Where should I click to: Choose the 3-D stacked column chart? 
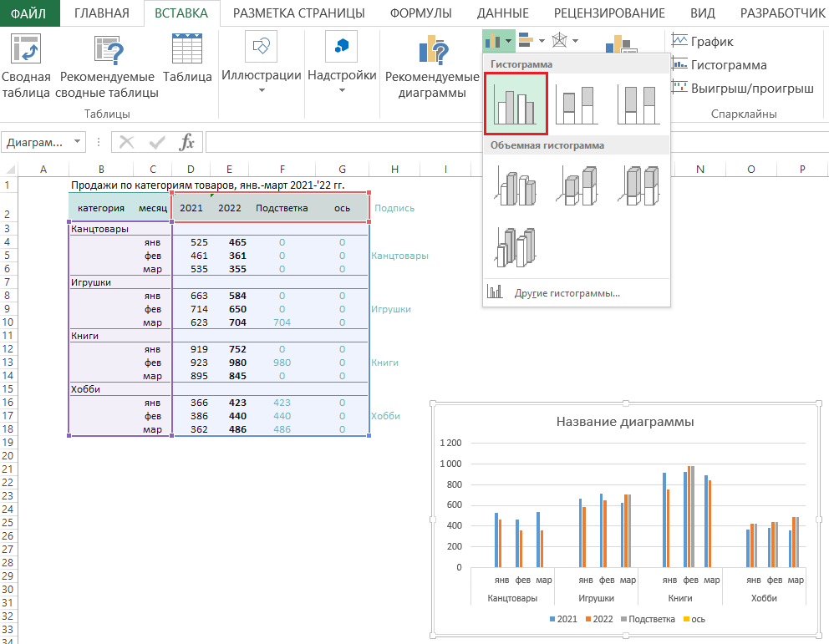(576, 185)
